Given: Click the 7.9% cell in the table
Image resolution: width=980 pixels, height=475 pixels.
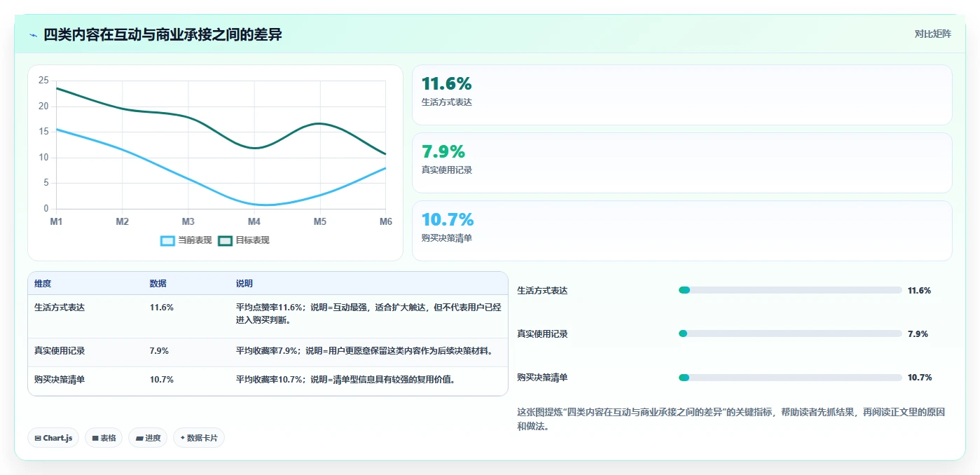Looking at the screenshot, I should click(159, 351).
